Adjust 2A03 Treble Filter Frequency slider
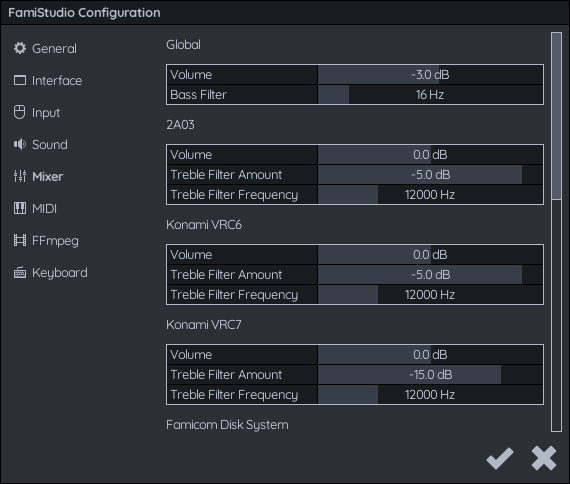This screenshot has width=570, height=484. click(430, 195)
